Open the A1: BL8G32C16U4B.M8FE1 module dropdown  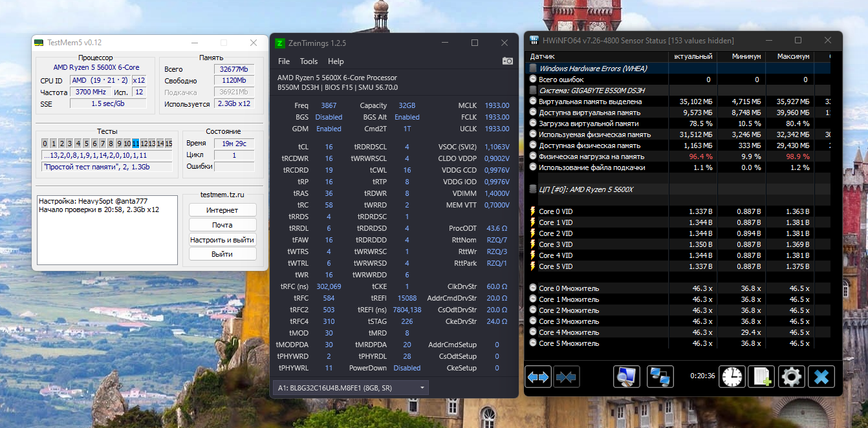[351, 388]
